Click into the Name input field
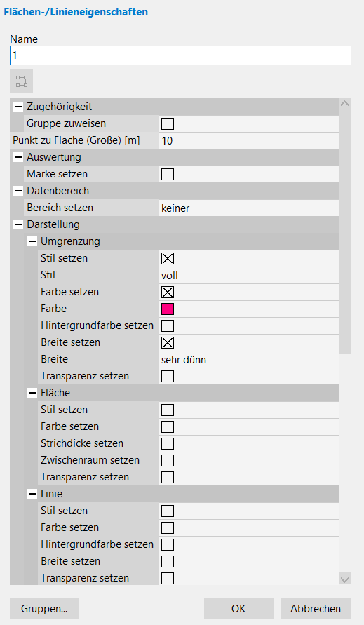364x625 pixels. click(180, 55)
